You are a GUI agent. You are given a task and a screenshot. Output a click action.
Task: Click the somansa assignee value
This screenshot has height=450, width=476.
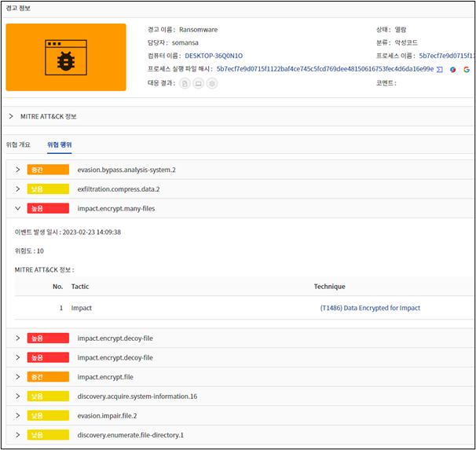185,42
